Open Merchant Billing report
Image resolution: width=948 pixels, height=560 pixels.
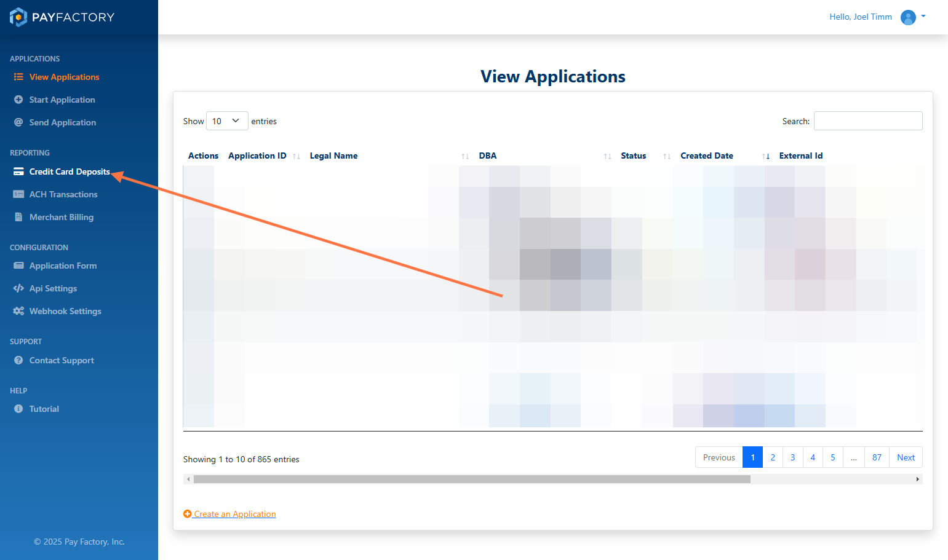coord(62,217)
